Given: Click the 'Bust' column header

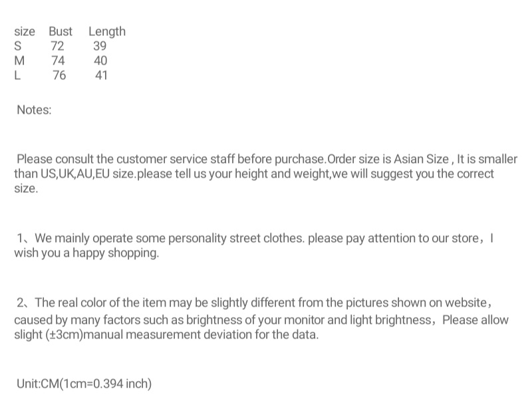Looking at the screenshot, I should [61, 31].
